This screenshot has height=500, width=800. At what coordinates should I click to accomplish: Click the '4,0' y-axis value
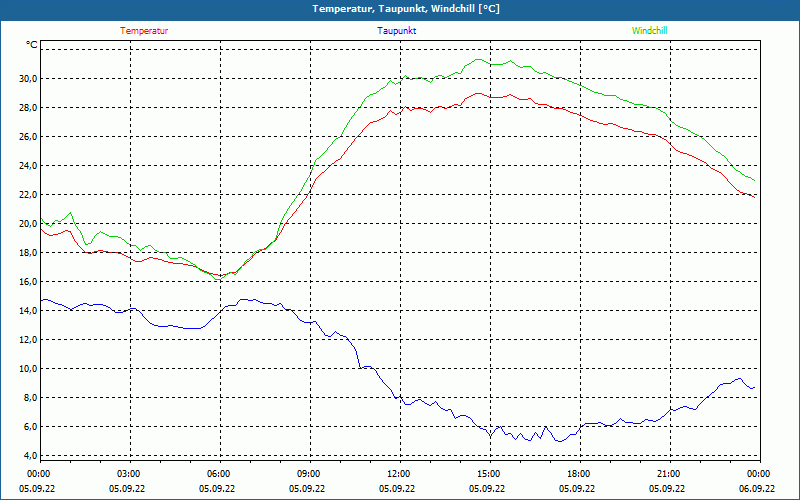click(30, 456)
